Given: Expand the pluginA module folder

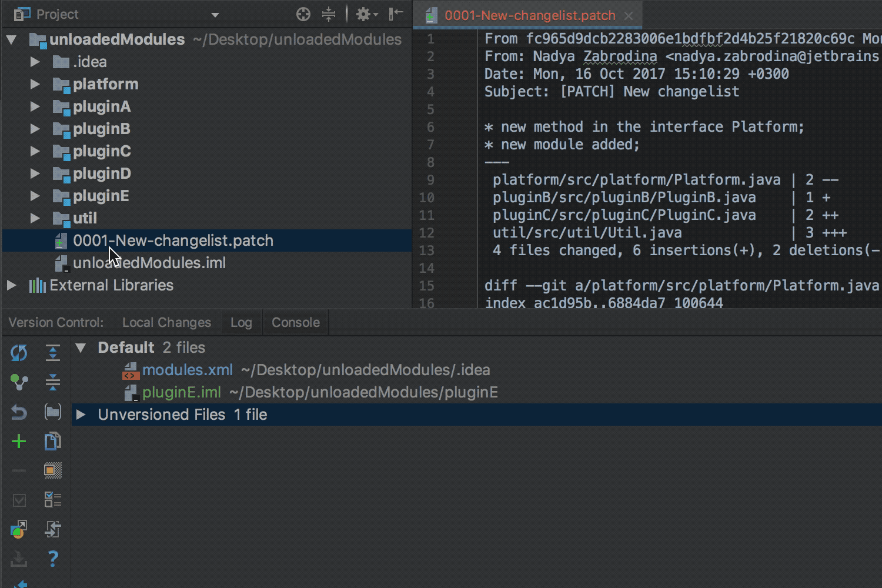Looking at the screenshot, I should [35, 106].
